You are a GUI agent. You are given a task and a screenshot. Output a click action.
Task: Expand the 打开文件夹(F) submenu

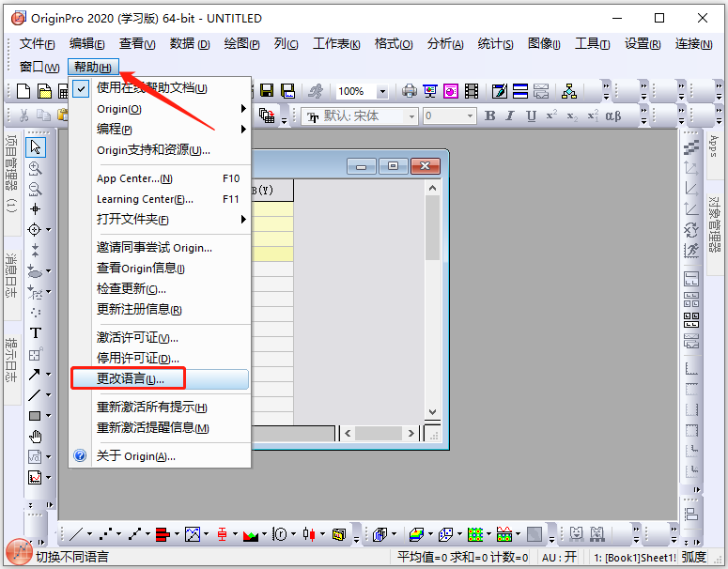[x=160, y=219]
